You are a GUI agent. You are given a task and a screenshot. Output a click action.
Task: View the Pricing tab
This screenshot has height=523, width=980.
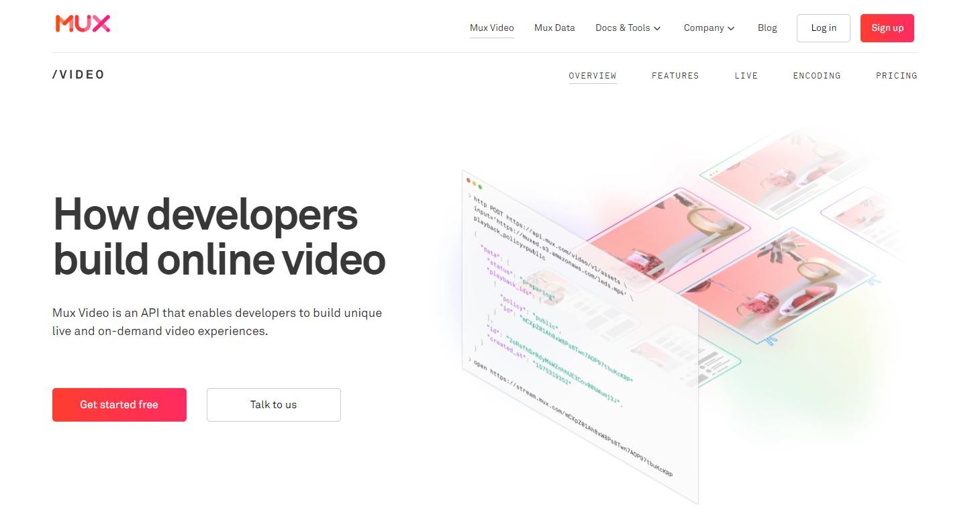tap(896, 76)
